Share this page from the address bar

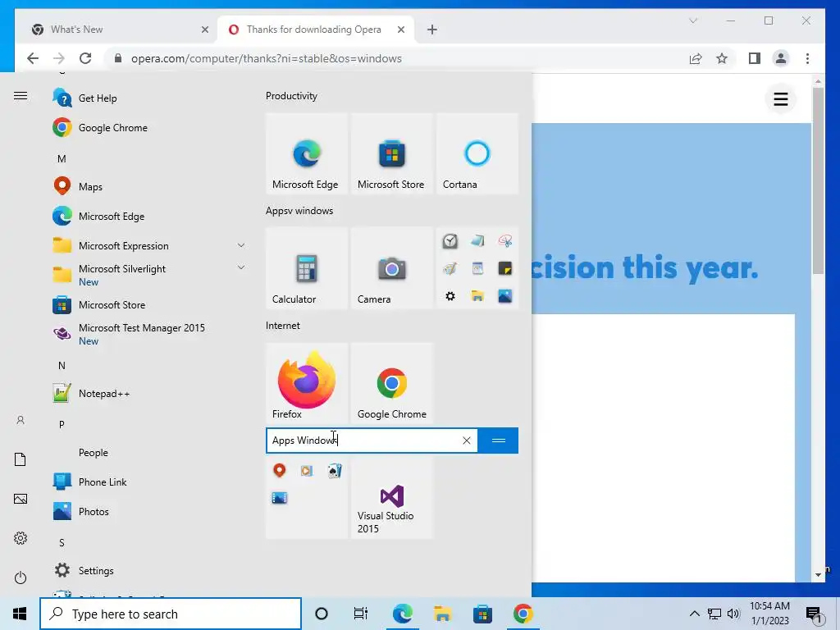[x=696, y=58]
